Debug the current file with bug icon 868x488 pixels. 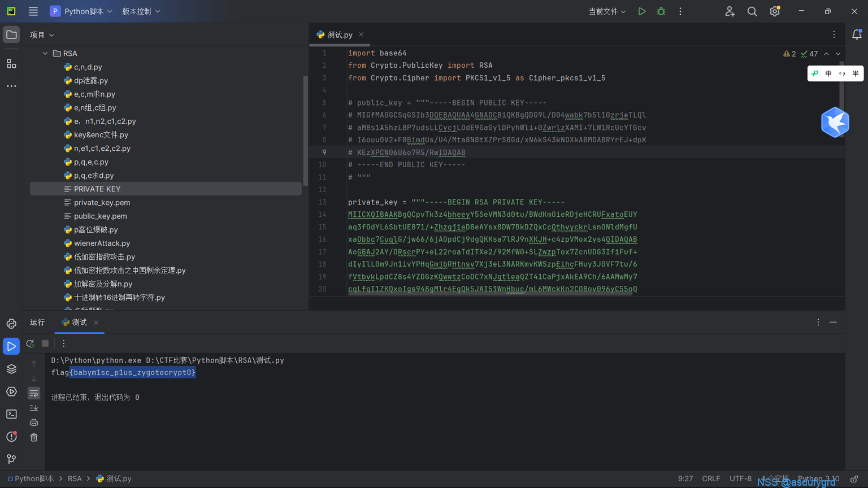(x=661, y=11)
